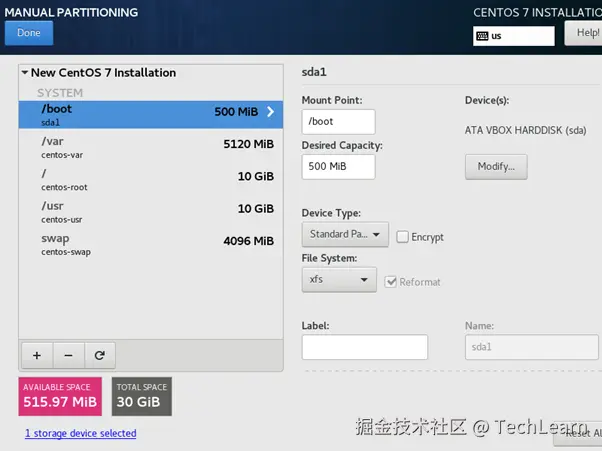Click the Desired Capacity input field

click(338, 167)
